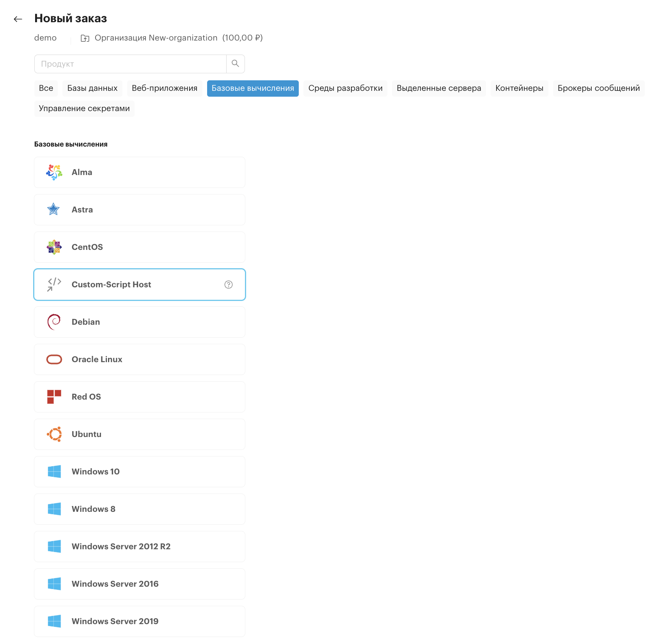Click the demo project label

45,38
